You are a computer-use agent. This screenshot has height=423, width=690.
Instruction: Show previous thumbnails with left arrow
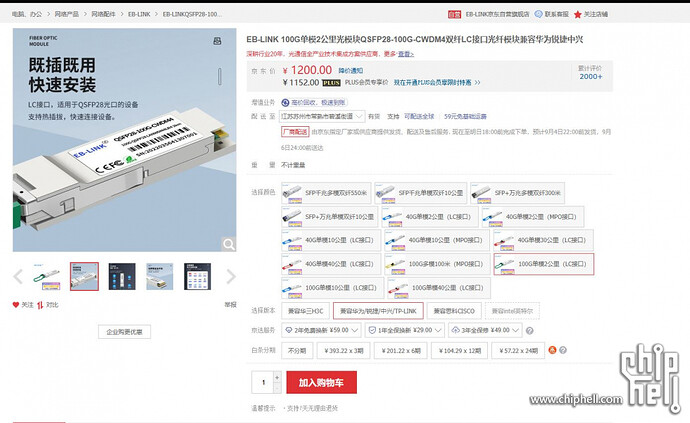(18, 277)
